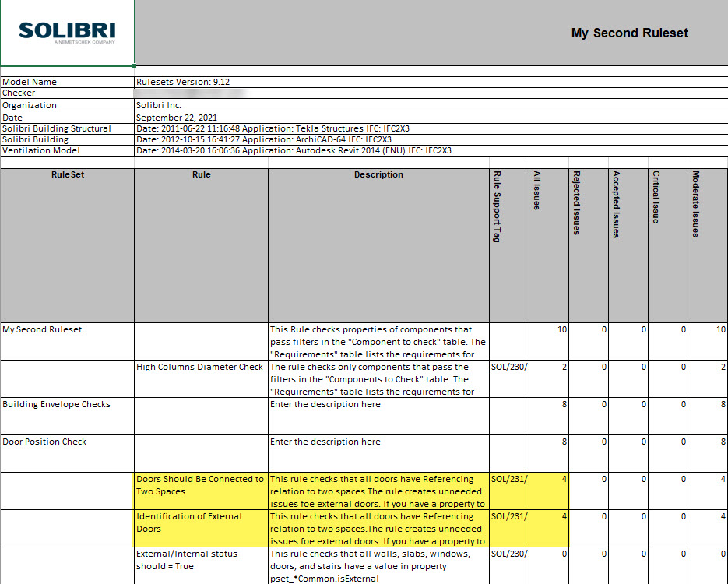The width and height of the screenshot is (728, 584).
Task: Select description about pset_*Common.isExternal
Action: click(378, 566)
